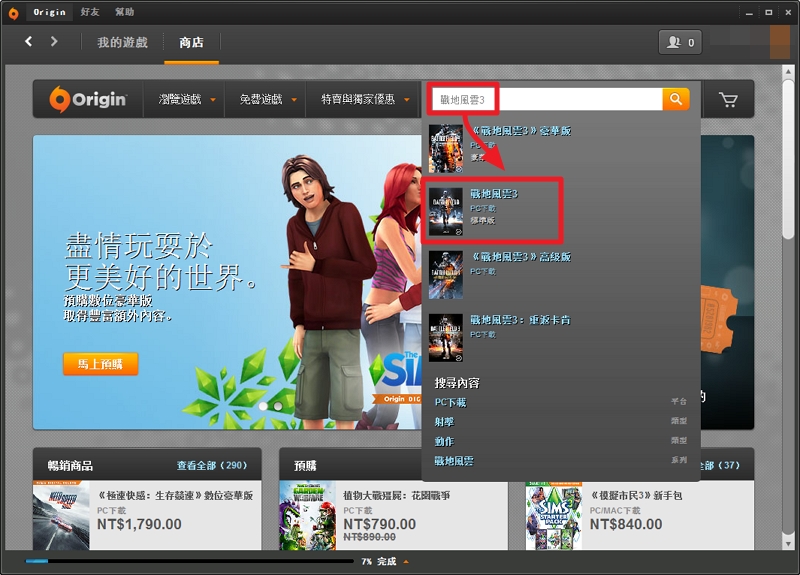The height and width of the screenshot is (575, 800).
Task: Click the Origin logo in store bar
Action: pyautogui.click(x=89, y=99)
